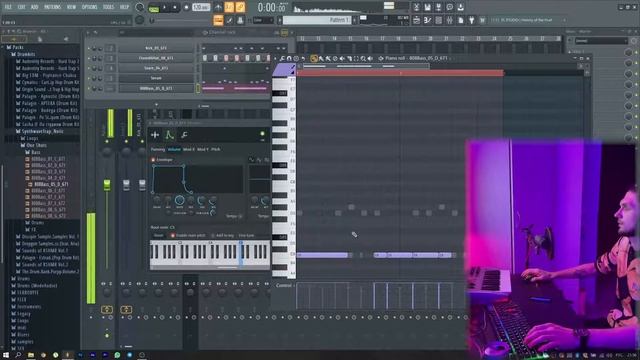This screenshot has height=360, width=640.
Task: Open the PATTERNS menu
Action: click(52, 7)
